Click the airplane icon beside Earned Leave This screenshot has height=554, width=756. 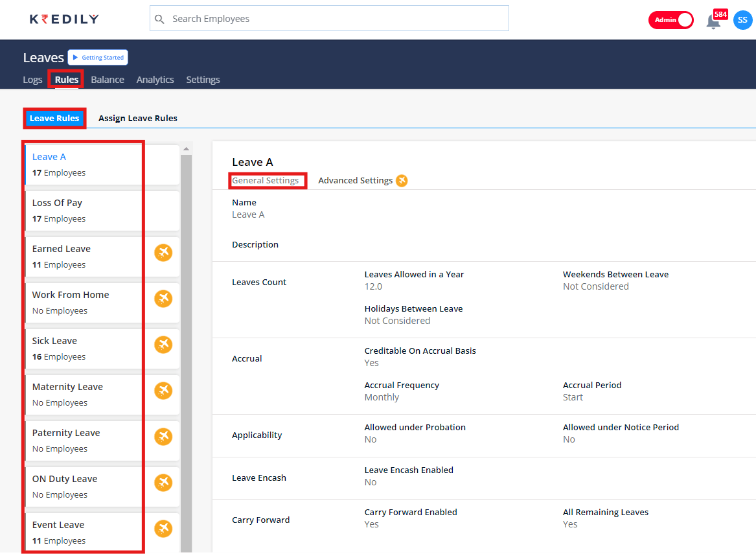pyautogui.click(x=163, y=253)
